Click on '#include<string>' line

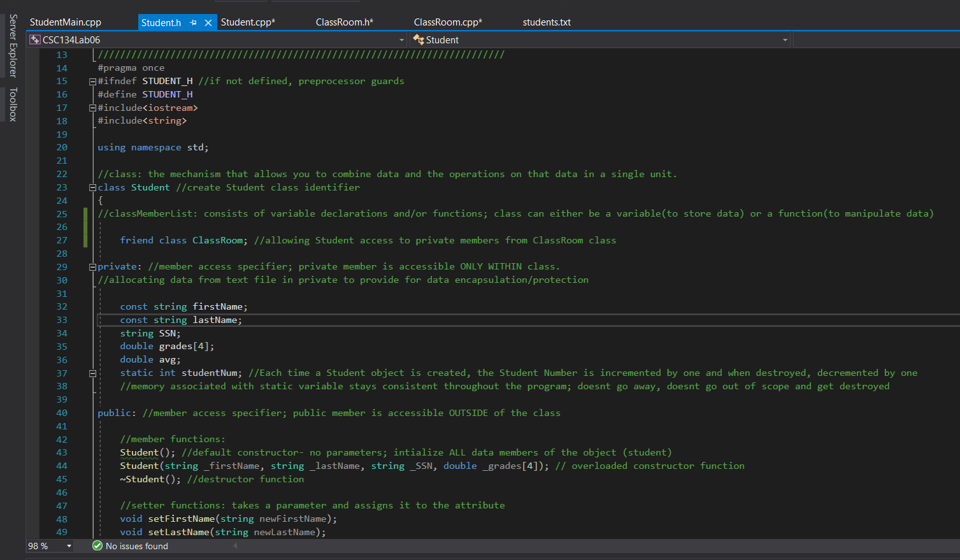coord(142,120)
